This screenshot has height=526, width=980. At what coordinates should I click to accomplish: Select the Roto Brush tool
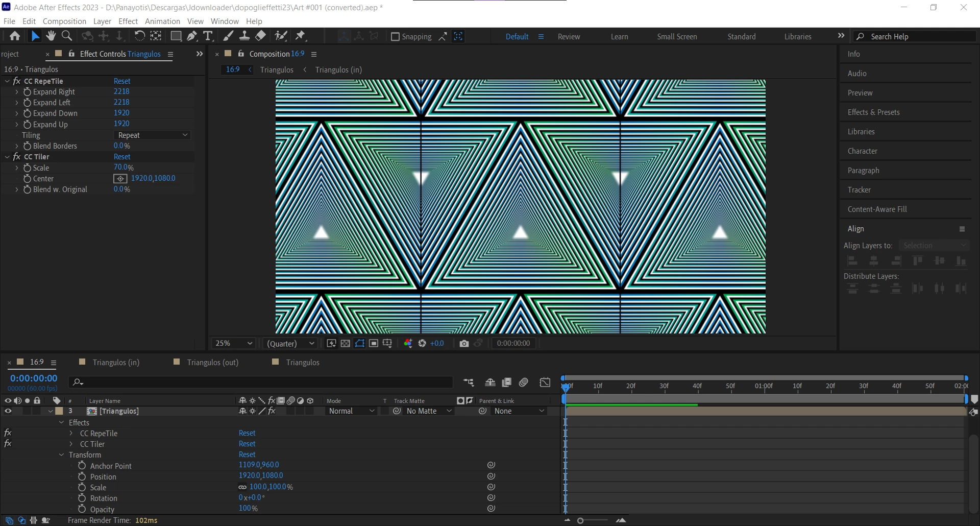(281, 36)
